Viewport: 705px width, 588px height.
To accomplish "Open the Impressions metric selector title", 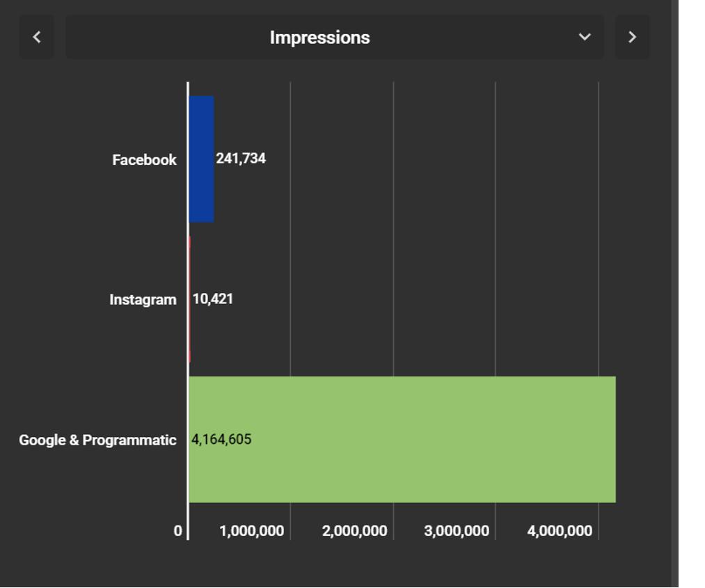I will click(319, 38).
